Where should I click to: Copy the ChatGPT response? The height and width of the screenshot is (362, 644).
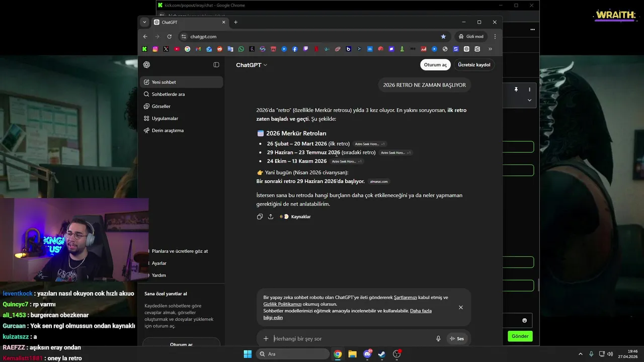(260, 217)
